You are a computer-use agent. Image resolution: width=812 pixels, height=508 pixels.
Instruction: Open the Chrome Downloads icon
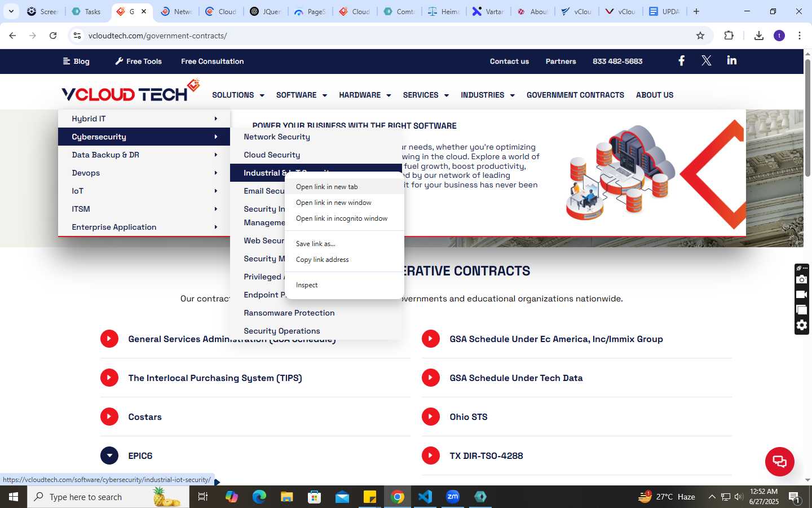pos(759,36)
